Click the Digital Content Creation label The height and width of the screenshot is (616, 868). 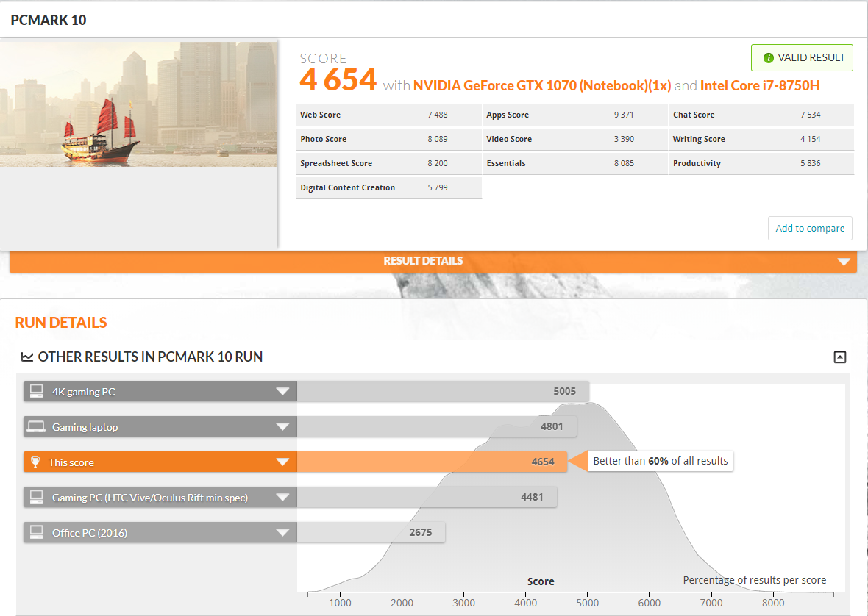348,188
